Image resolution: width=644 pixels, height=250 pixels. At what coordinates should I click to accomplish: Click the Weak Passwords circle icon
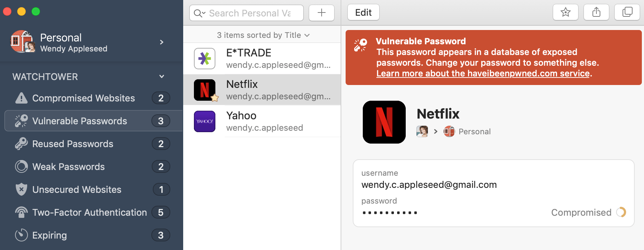coord(21,166)
